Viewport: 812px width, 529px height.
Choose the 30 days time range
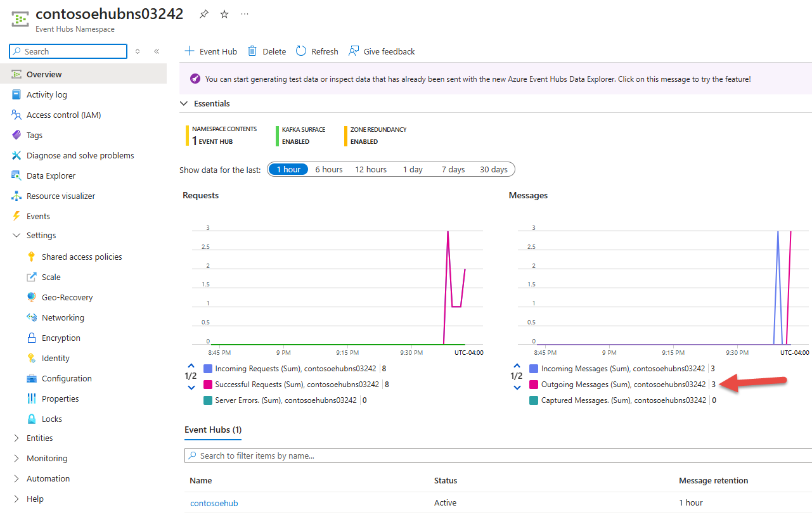pos(494,169)
